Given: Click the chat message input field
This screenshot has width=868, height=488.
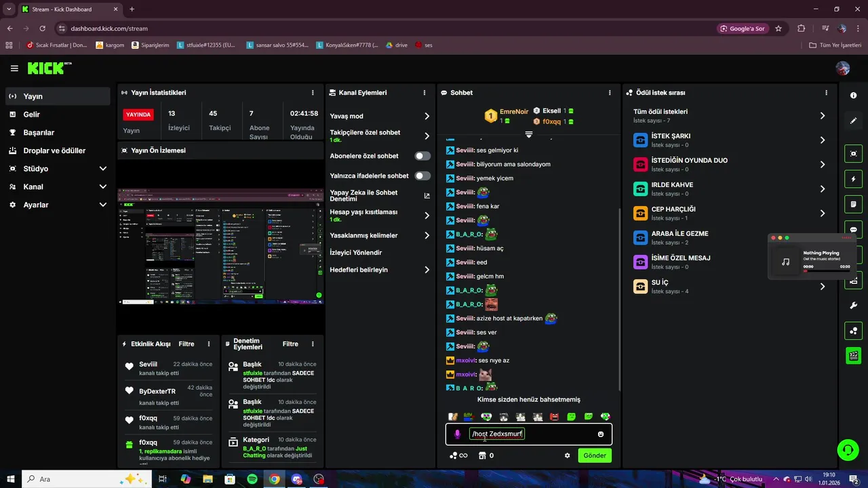Looking at the screenshot, I should point(529,434).
